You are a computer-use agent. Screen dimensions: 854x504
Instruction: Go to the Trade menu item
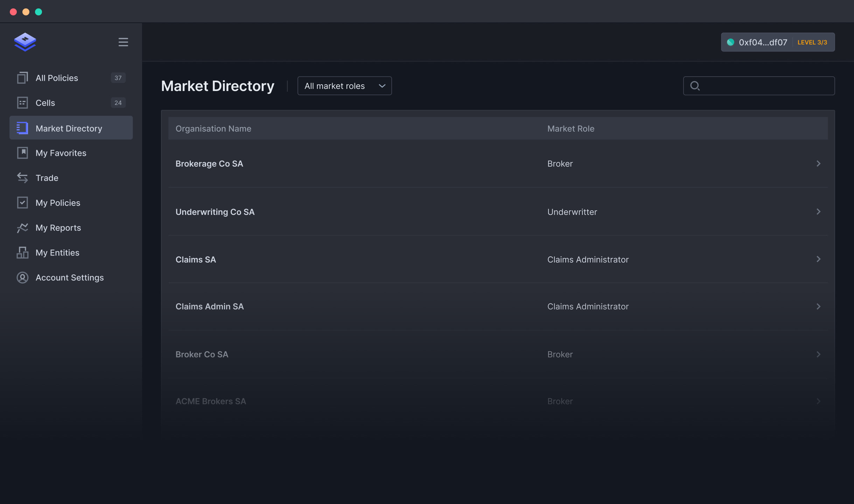[x=47, y=178]
